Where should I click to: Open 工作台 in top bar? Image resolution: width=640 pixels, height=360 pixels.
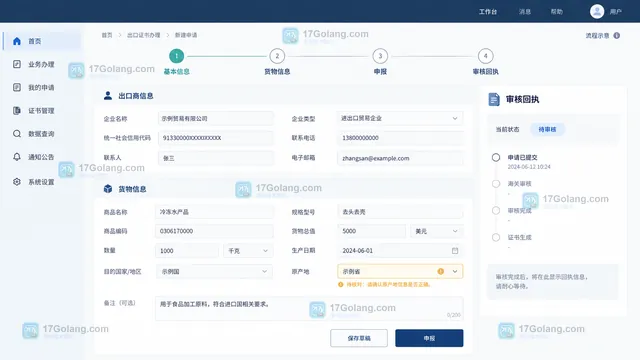point(488,12)
